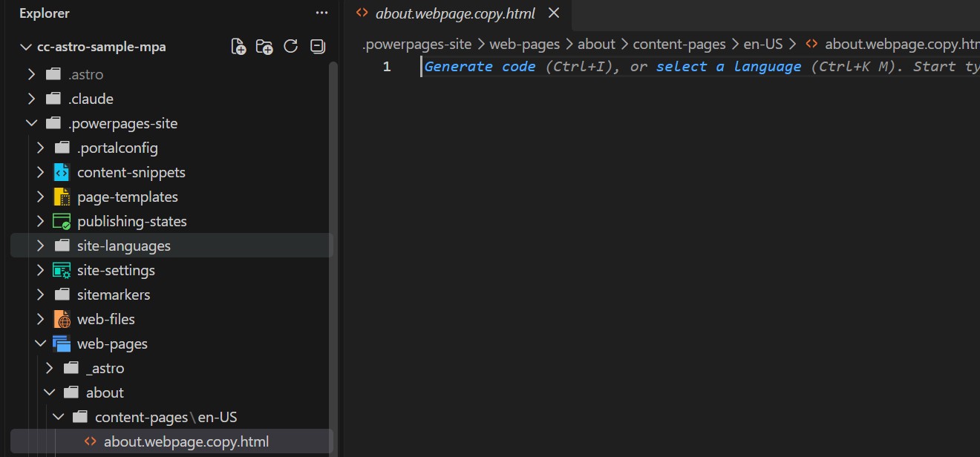Select the sitemarkers folder label
The width and height of the screenshot is (980, 457).
(114, 295)
